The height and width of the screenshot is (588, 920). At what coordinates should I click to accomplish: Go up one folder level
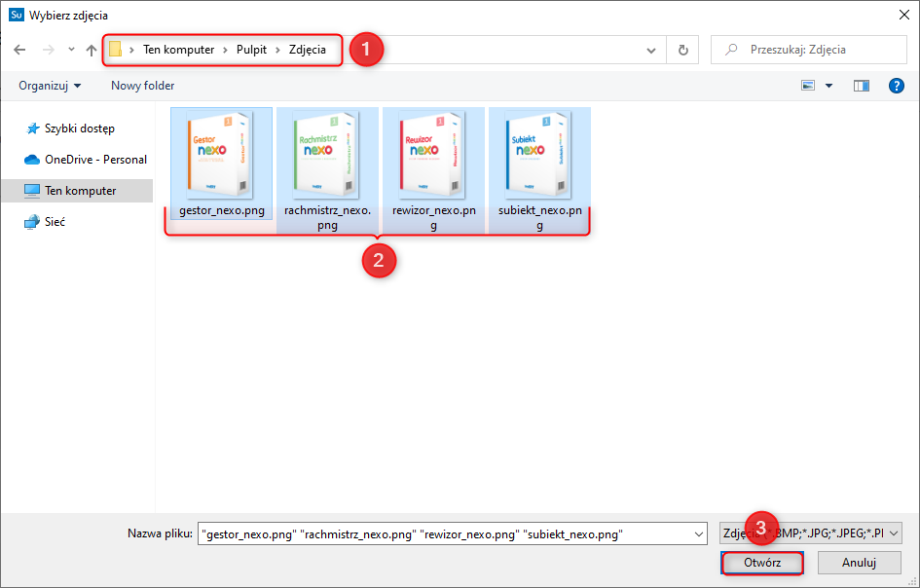(91, 50)
